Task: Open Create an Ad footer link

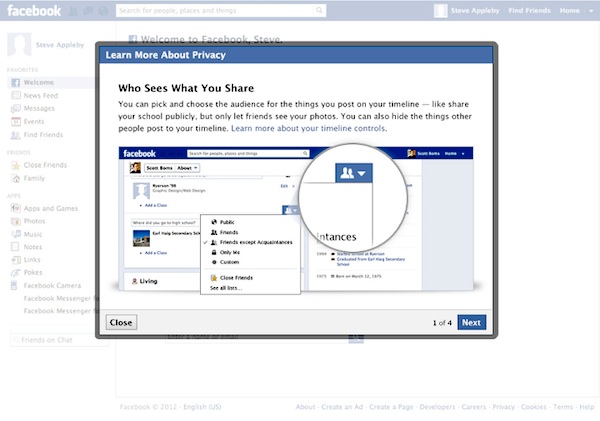Action: tap(342, 407)
